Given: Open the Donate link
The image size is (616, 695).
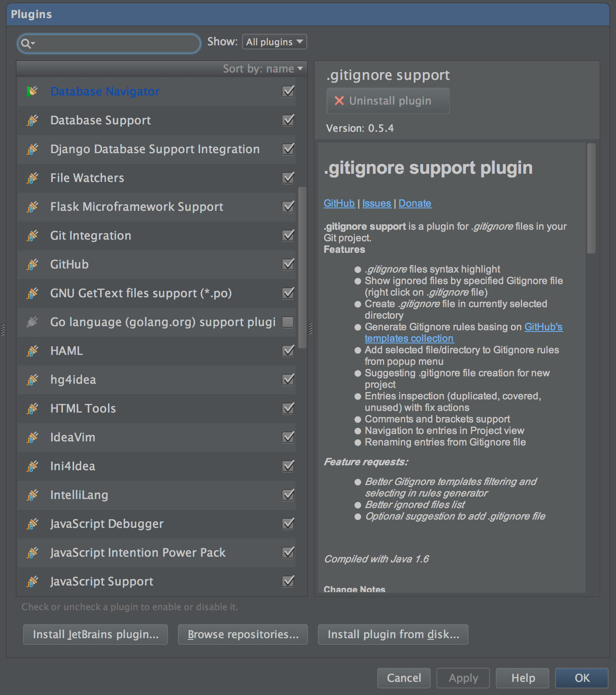Looking at the screenshot, I should (x=415, y=203).
